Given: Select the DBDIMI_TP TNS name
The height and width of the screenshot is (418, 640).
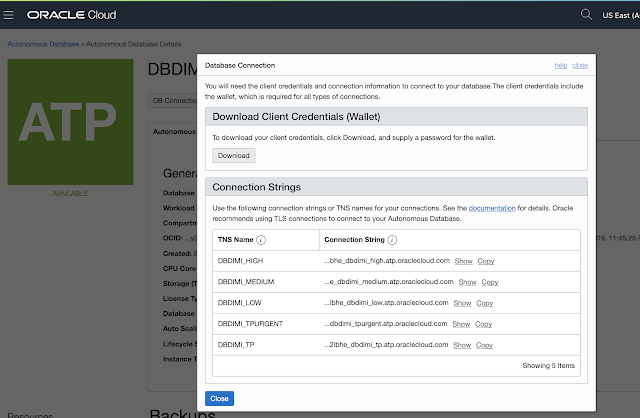Looking at the screenshot, I should tap(236, 345).
